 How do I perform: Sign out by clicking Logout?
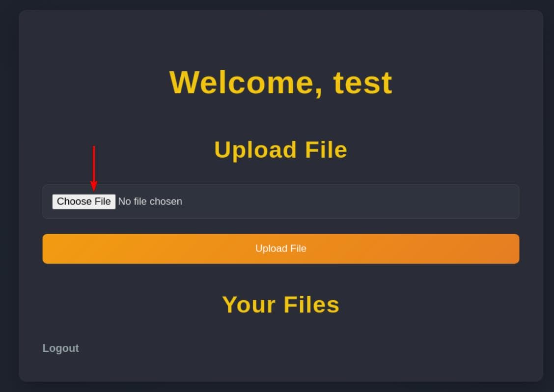(x=60, y=348)
